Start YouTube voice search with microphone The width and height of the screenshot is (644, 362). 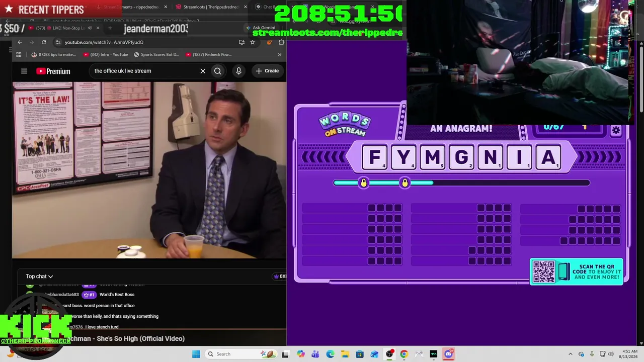[x=239, y=71]
